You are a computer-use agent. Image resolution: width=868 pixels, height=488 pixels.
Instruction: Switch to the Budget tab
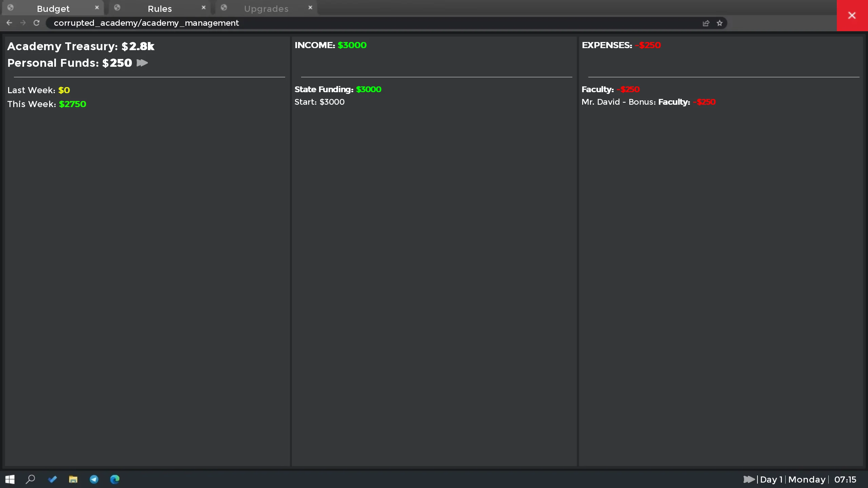click(53, 8)
